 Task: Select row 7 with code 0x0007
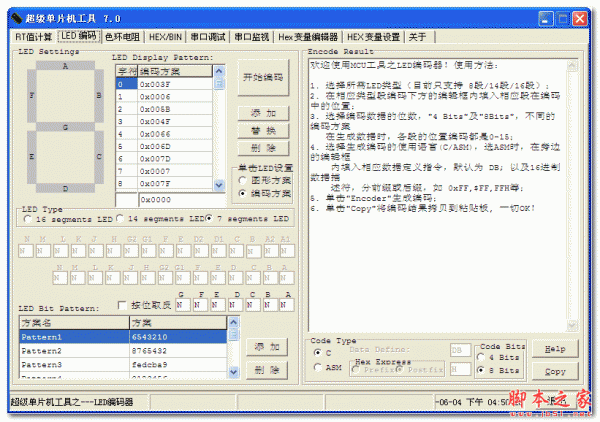coord(164,171)
